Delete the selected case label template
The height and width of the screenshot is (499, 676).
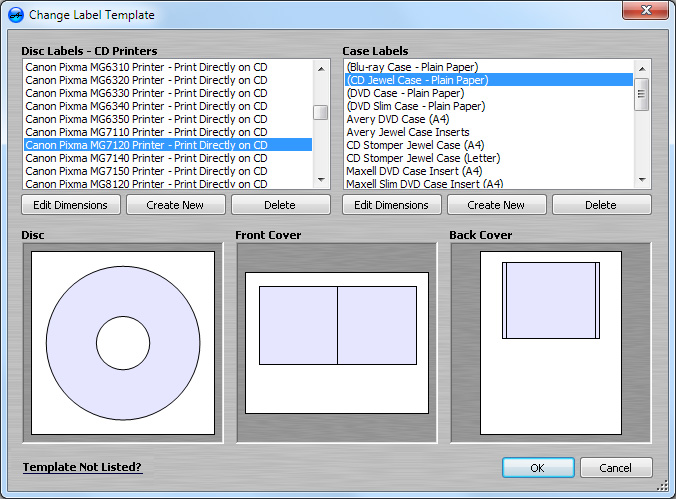click(601, 205)
